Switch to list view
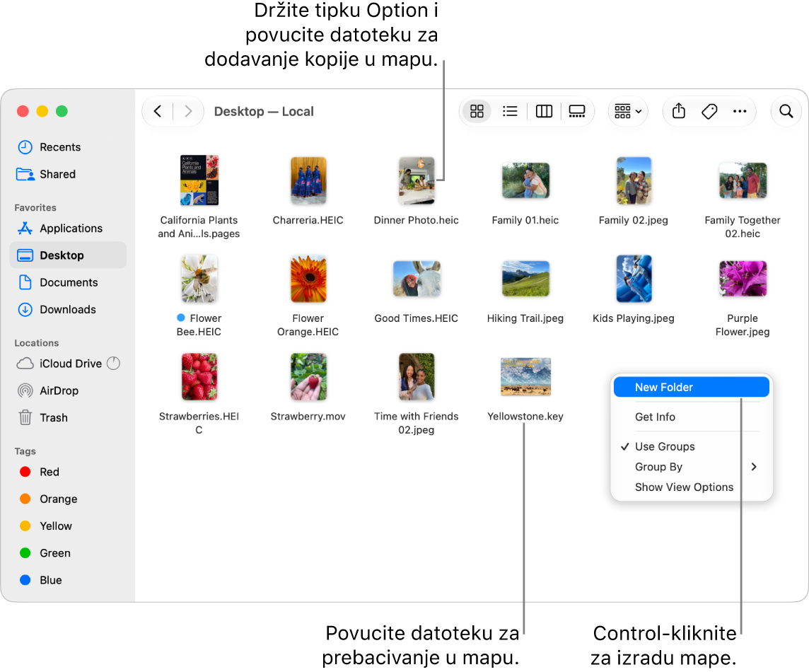The width and height of the screenshot is (809, 672). point(510,111)
